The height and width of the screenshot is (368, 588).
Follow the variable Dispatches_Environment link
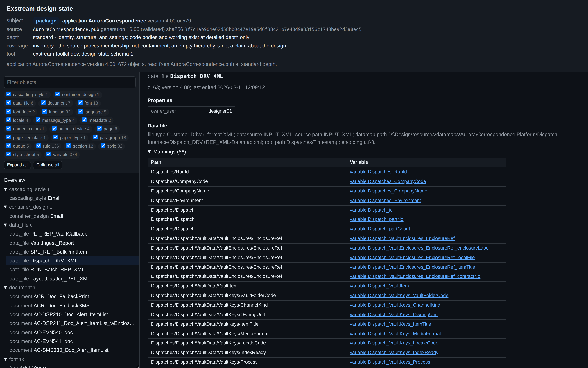[385, 201]
